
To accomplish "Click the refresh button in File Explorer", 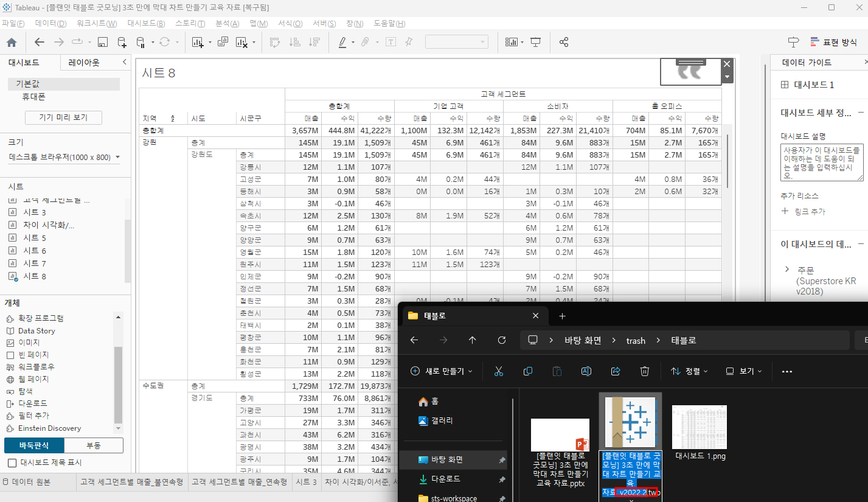I will 502,340.
